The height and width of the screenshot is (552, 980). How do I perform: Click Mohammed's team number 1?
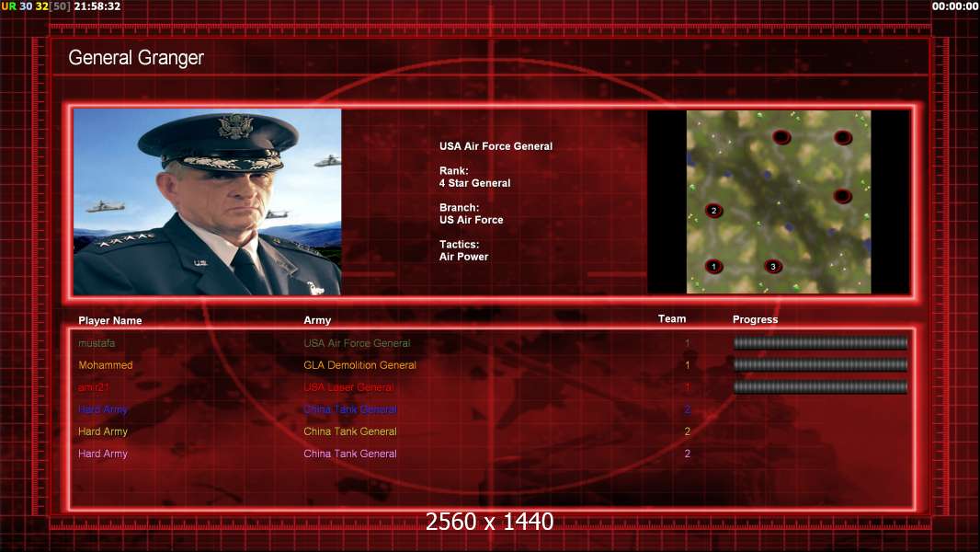point(688,365)
